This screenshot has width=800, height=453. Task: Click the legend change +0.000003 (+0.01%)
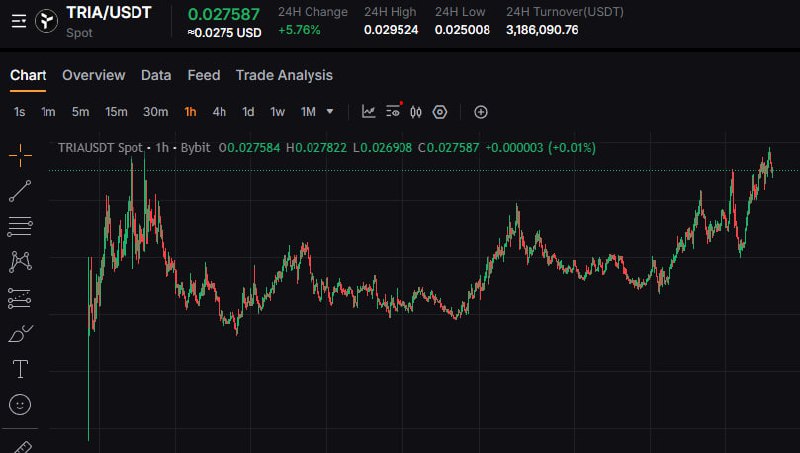point(540,148)
